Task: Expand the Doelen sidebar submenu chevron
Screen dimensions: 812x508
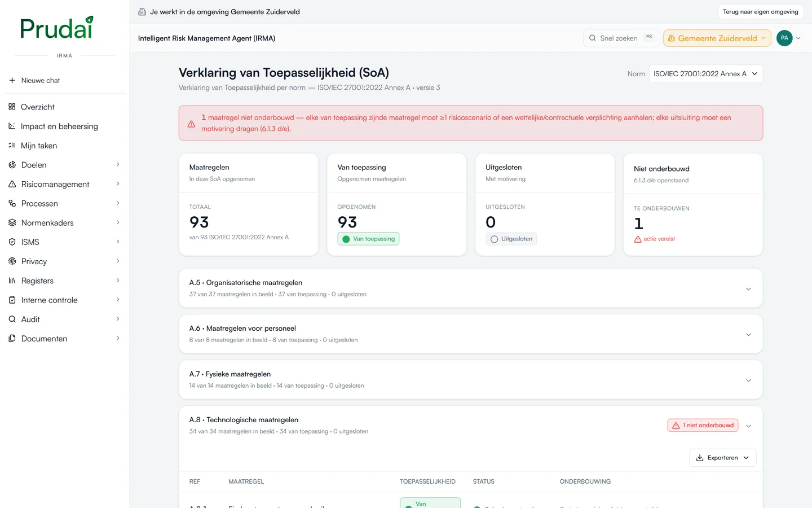Action: pyautogui.click(x=118, y=165)
